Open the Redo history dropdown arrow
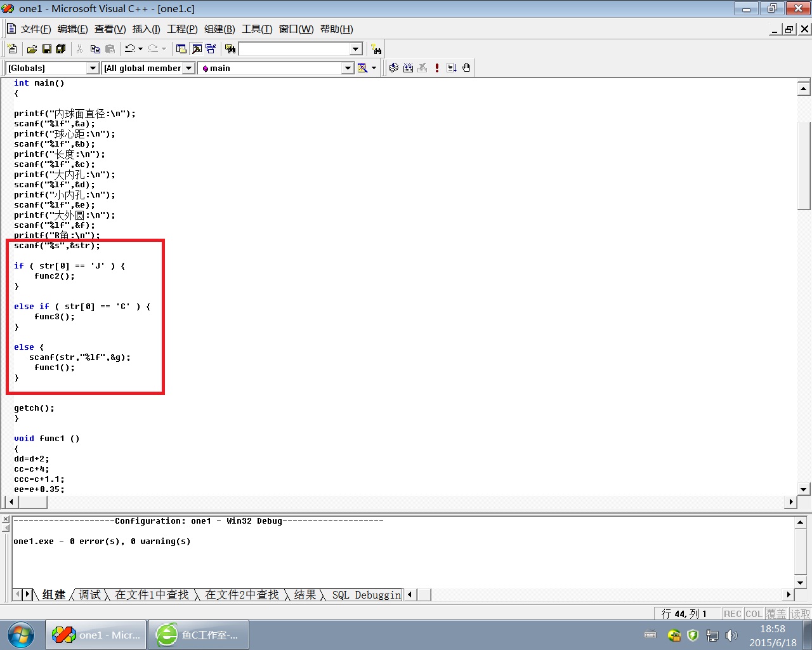Screen dimensions: 812x650 click(x=164, y=49)
